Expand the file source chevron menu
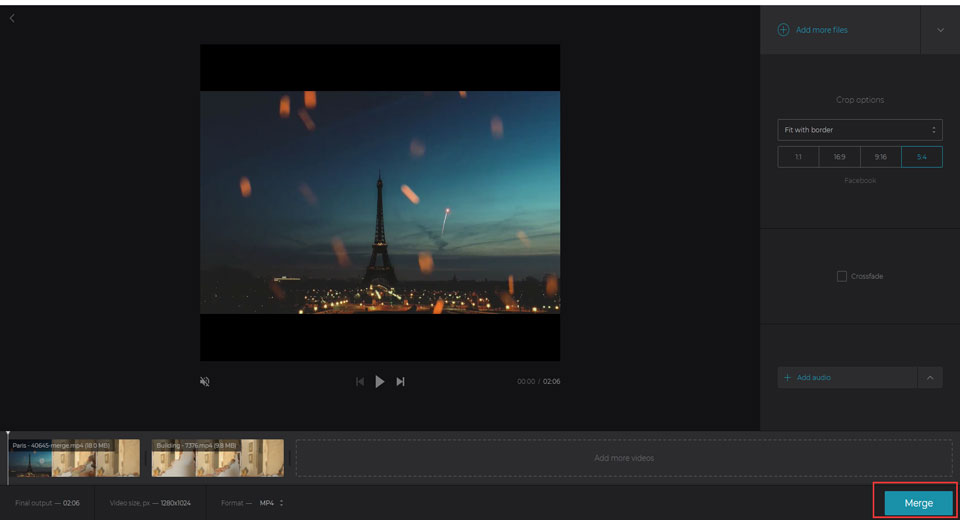The height and width of the screenshot is (520, 960). point(940,30)
